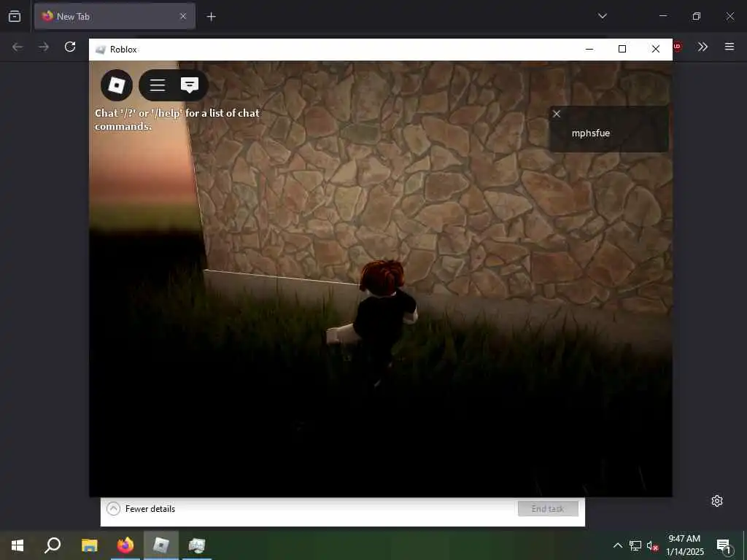Viewport: 747px width, 560px height.
Task: Close the New Tab tab
Action: tap(183, 16)
